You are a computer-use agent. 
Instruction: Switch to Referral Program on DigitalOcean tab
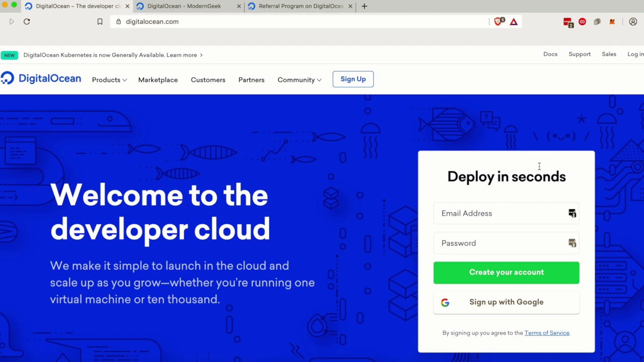pos(301,6)
